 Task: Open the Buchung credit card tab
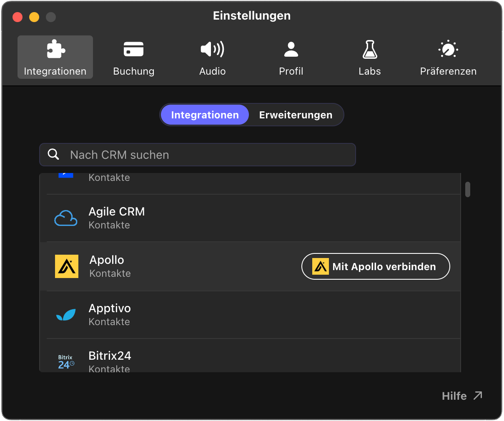pyautogui.click(x=134, y=57)
